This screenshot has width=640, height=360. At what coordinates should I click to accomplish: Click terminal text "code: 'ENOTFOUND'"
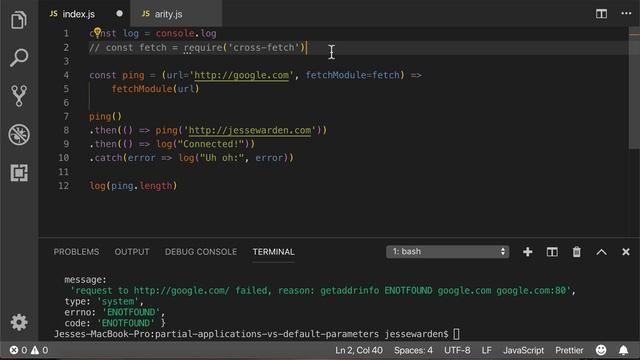tap(110, 323)
